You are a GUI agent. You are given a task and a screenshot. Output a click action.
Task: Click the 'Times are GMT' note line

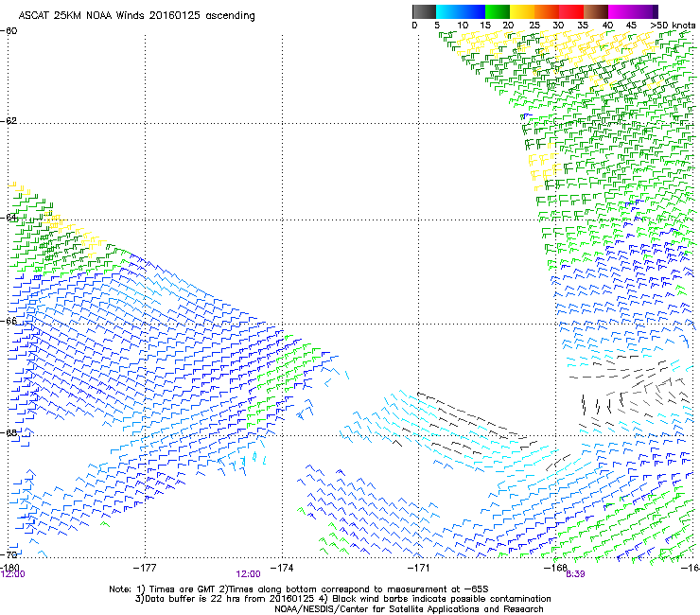click(x=299, y=589)
